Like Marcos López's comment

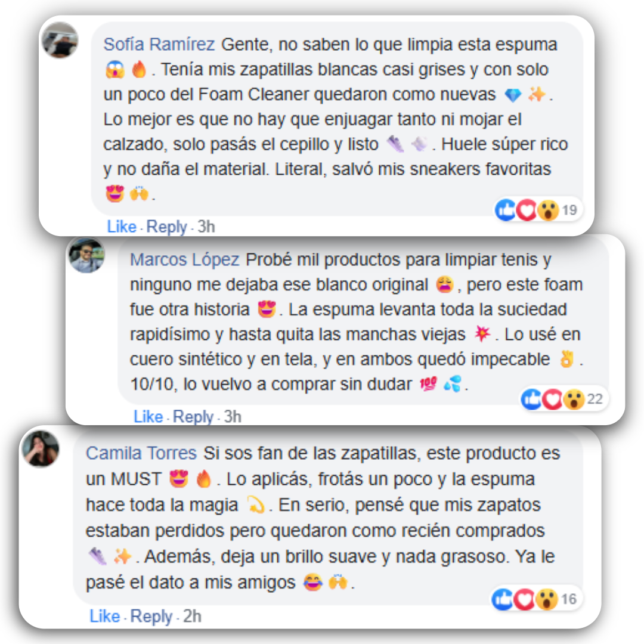[x=148, y=416]
